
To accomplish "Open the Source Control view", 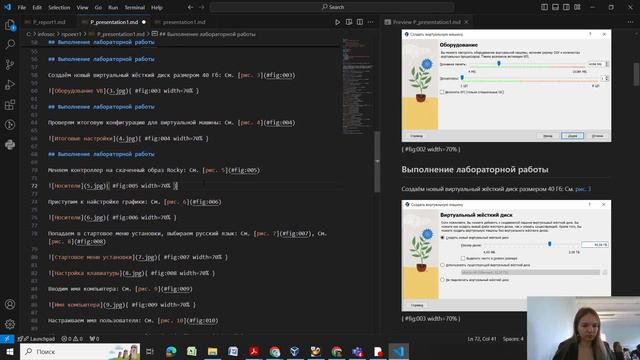I will [10, 64].
